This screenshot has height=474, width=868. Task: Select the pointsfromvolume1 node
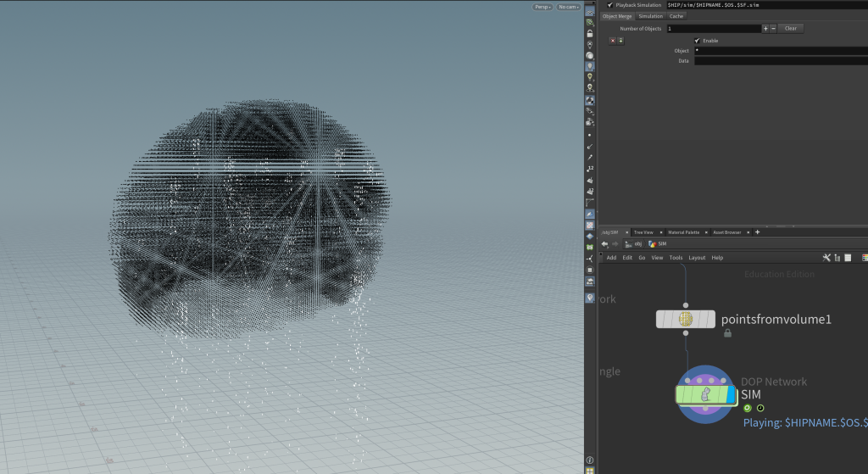[x=686, y=320]
